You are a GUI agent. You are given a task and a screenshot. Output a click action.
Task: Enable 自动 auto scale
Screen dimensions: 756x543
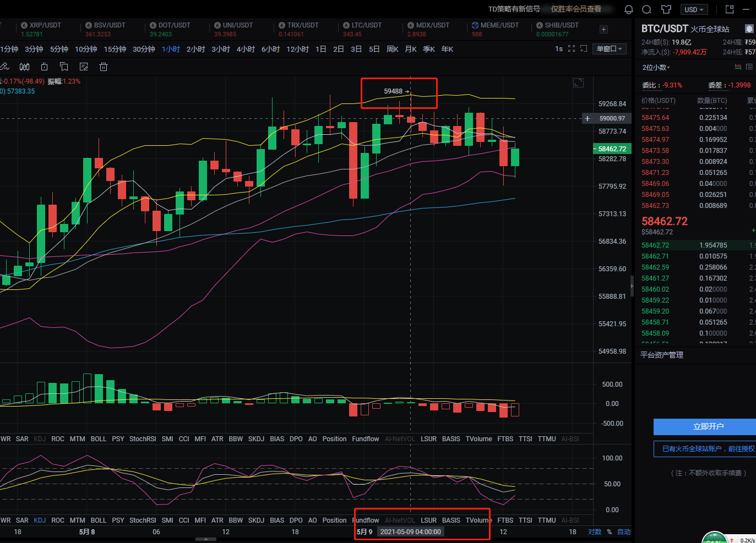[624, 532]
